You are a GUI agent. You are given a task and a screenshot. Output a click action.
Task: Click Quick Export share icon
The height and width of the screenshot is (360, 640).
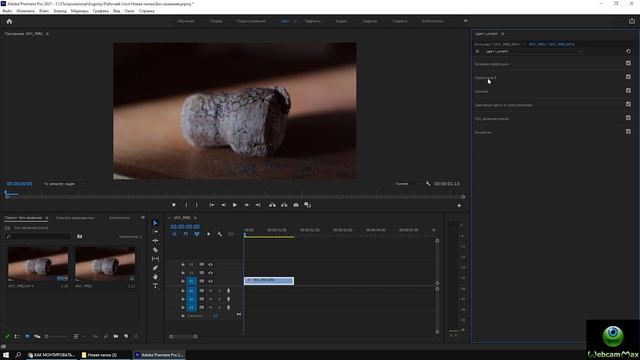(x=632, y=21)
